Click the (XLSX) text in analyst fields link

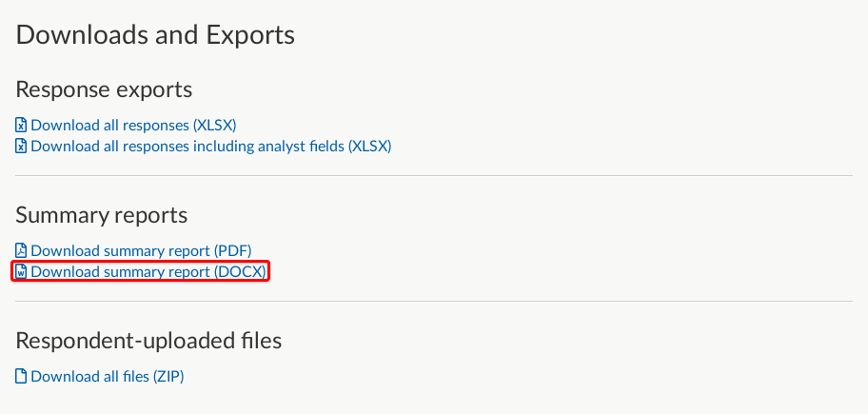[370, 147]
